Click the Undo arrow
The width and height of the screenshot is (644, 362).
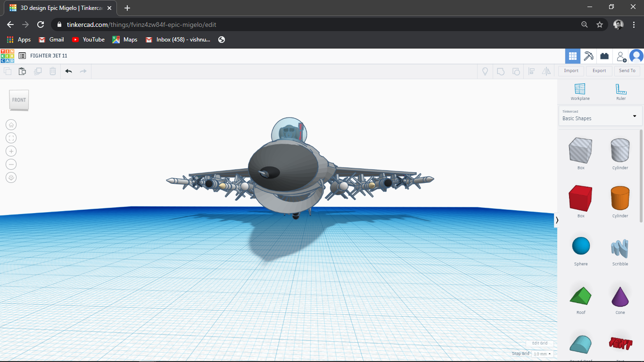tap(68, 71)
